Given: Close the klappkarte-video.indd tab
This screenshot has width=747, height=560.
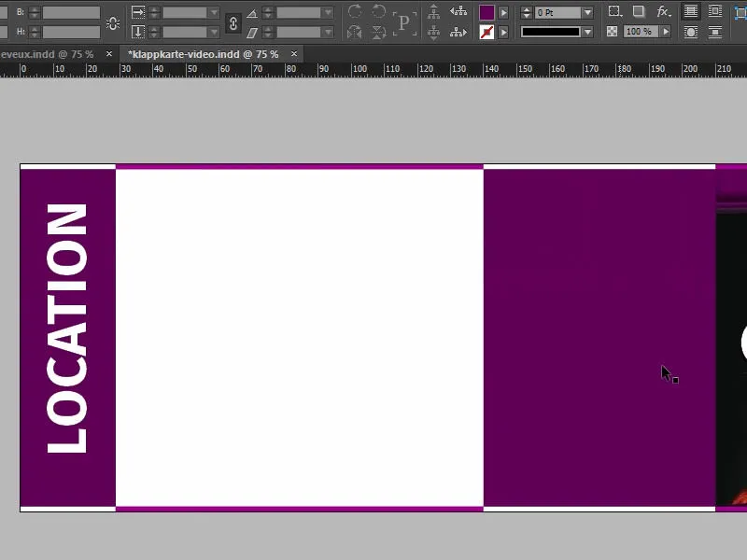Looking at the screenshot, I should point(294,54).
